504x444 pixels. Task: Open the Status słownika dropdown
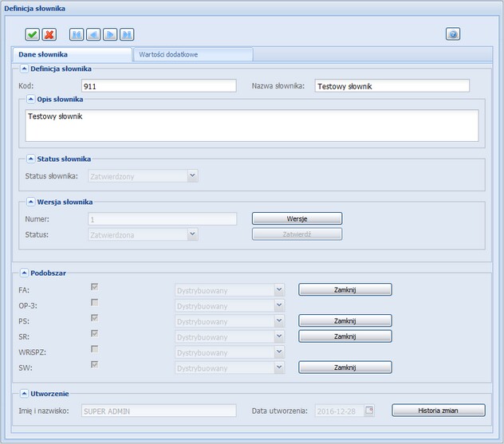point(192,175)
